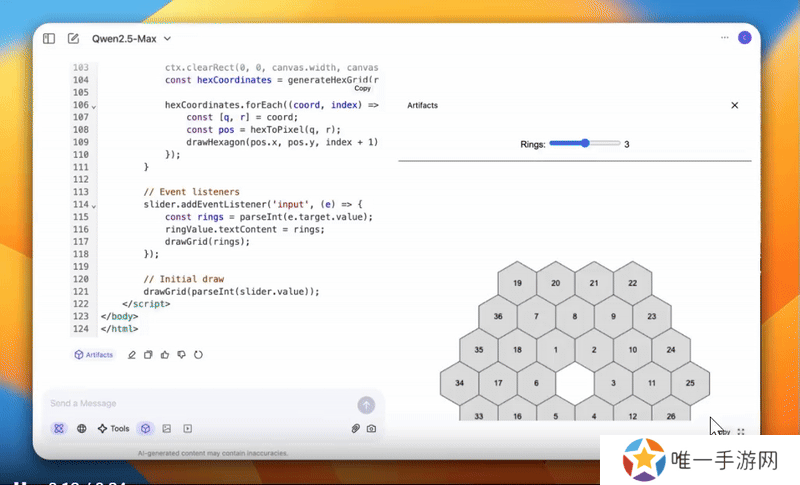
Task: Click line number 121 in the gutter
Action: click(81, 292)
